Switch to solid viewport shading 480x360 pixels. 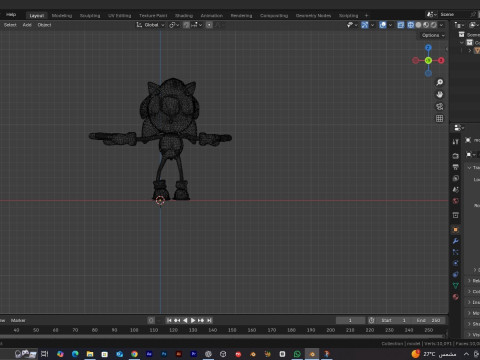(418, 25)
